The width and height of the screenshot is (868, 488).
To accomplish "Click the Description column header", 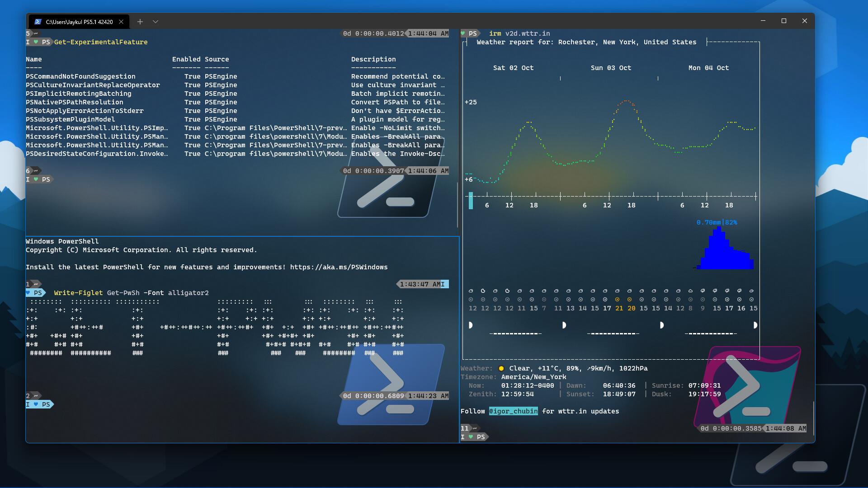I will point(373,59).
